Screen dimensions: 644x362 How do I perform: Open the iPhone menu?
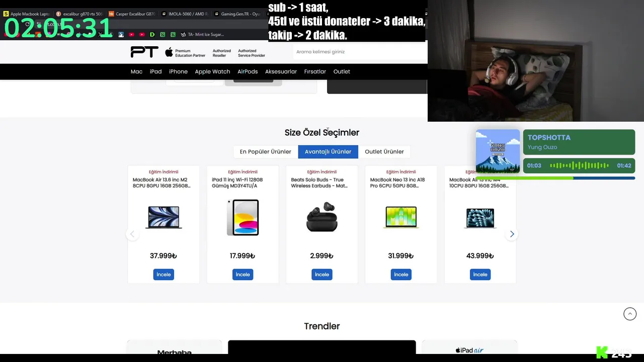point(178,71)
